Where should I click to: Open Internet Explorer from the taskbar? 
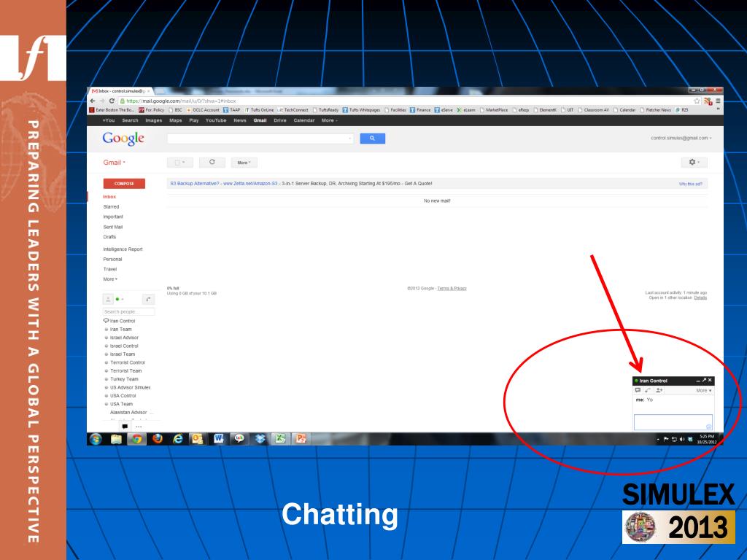click(178, 439)
